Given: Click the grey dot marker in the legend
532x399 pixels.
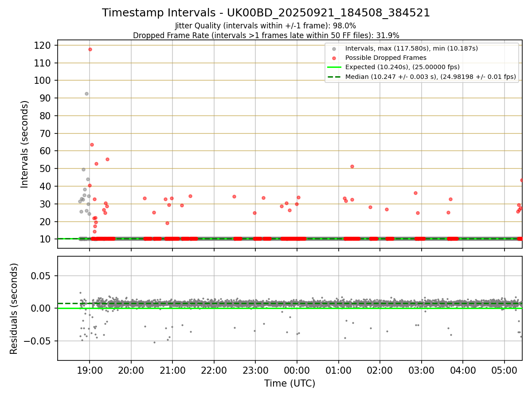Looking at the screenshot, I should pos(334,49).
